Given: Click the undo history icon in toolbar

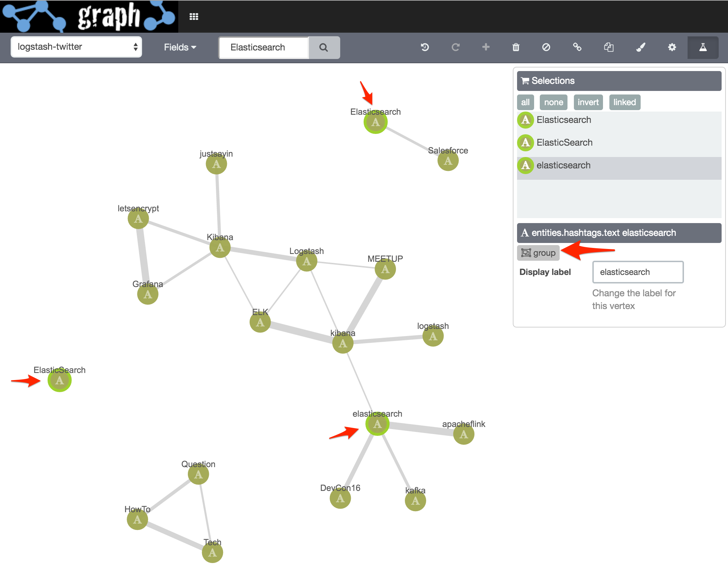Looking at the screenshot, I should [x=426, y=47].
